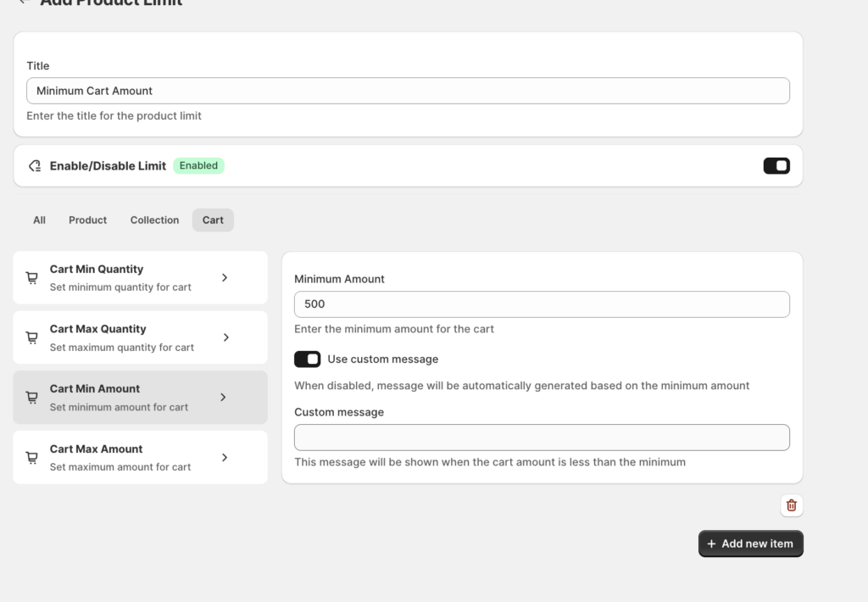Viewport: 868px width, 602px height.
Task: Click the back arrow beside Add Product Limit
Action: [23, 2]
